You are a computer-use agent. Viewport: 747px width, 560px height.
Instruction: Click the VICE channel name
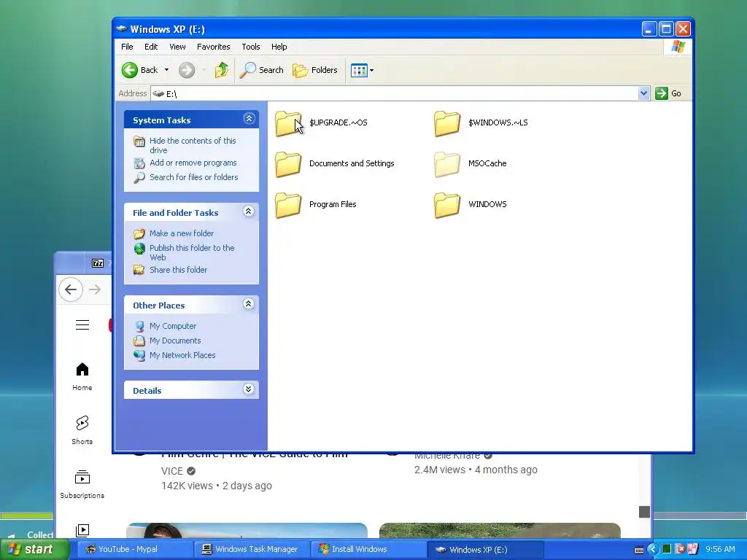tap(172, 471)
